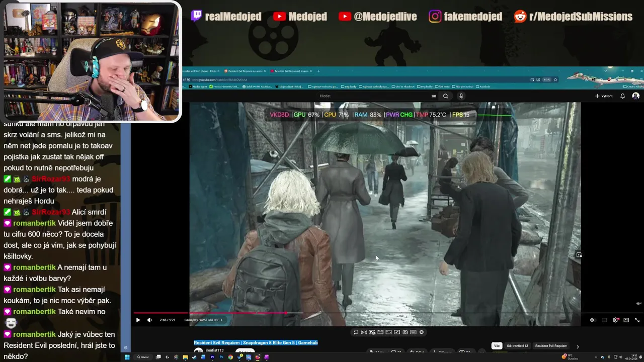Mute the video with the speaker icon
644x362 pixels.
pyautogui.click(x=149, y=320)
